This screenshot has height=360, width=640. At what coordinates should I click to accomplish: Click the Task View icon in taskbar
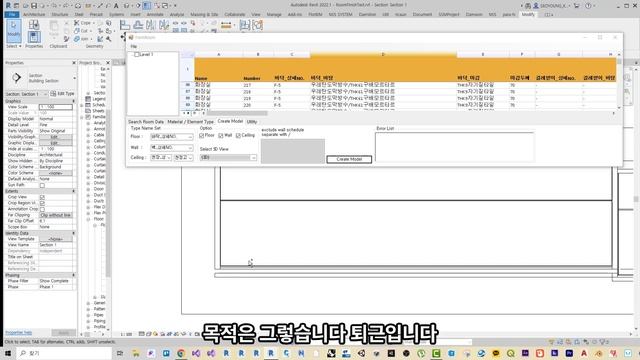point(120,353)
